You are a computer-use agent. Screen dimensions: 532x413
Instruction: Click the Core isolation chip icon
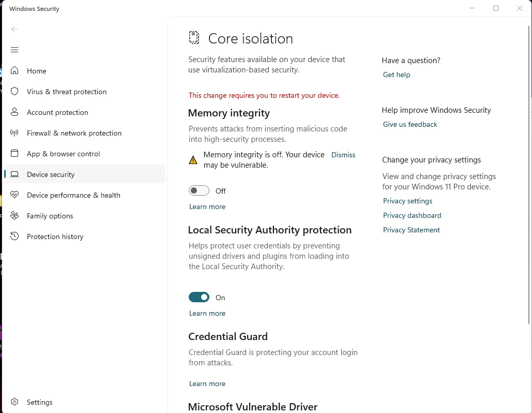pyautogui.click(x=194, y=38)
